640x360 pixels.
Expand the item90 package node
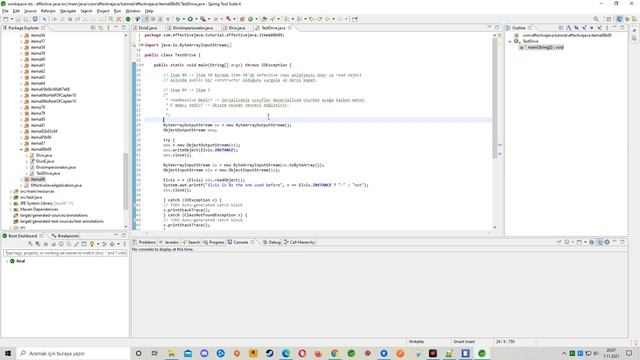point(21,179)
